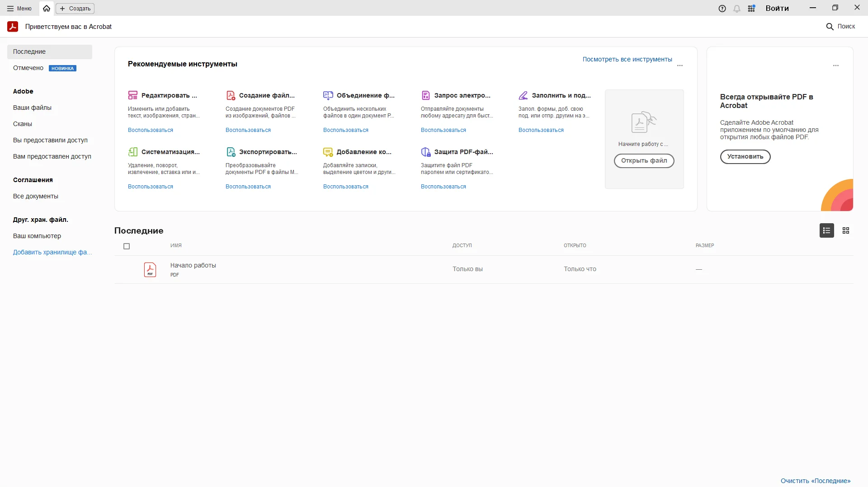Click the Export PDF tool icon
868x488 pixels.
click(x=231, y=152)
